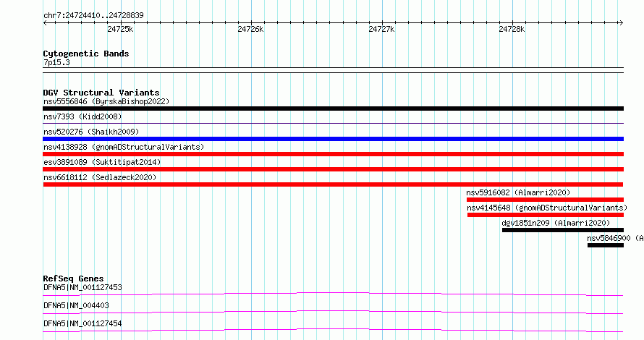The height and width of the screenshot is (340, 644).
Task: Open variant nsv6618112 (Sedlazeck2020) label
Action: (x=100, y=177)
